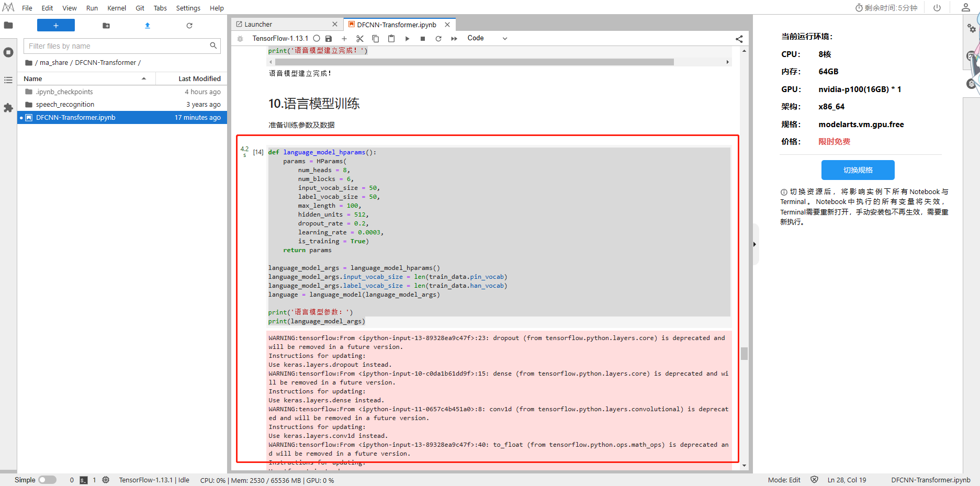Open the running terminals and kernels panel
The height and width of the screenshot is (486, 980).
click(x=8, y=52)
